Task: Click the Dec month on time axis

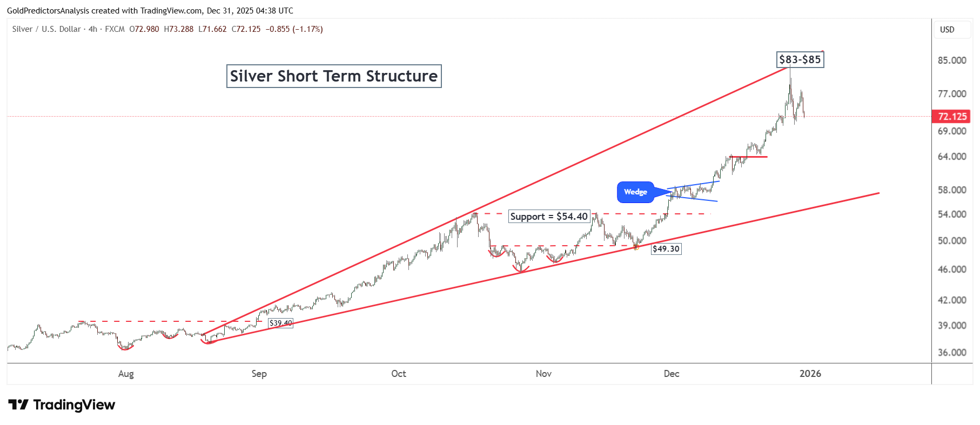Action: pos(672,374)
